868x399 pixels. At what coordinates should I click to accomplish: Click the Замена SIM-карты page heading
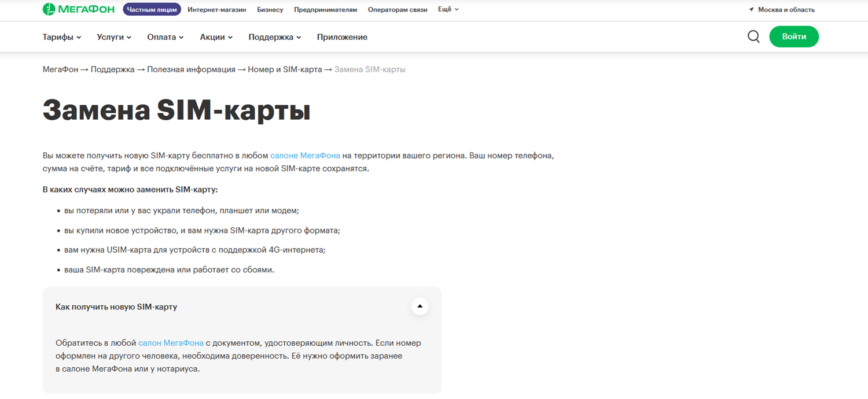click(176, 110)
